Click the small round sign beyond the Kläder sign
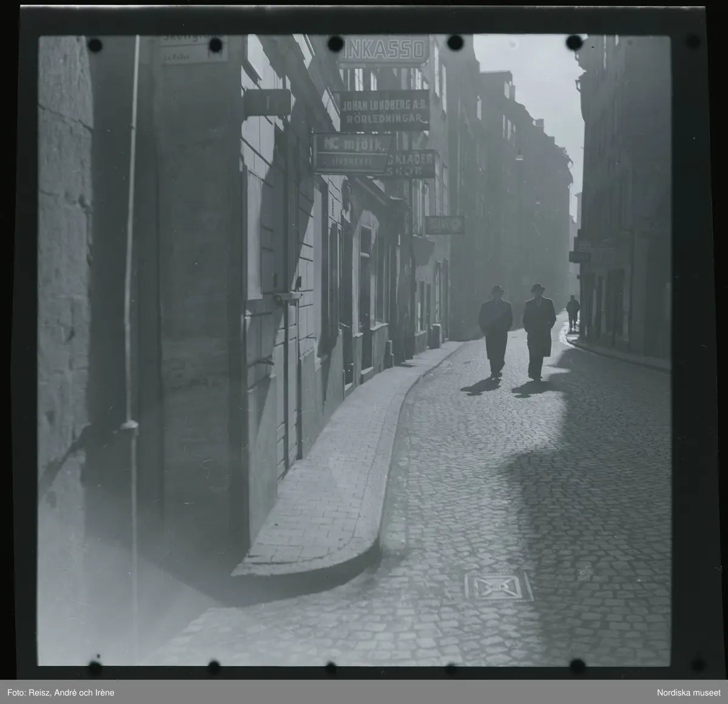 (444, 225)
